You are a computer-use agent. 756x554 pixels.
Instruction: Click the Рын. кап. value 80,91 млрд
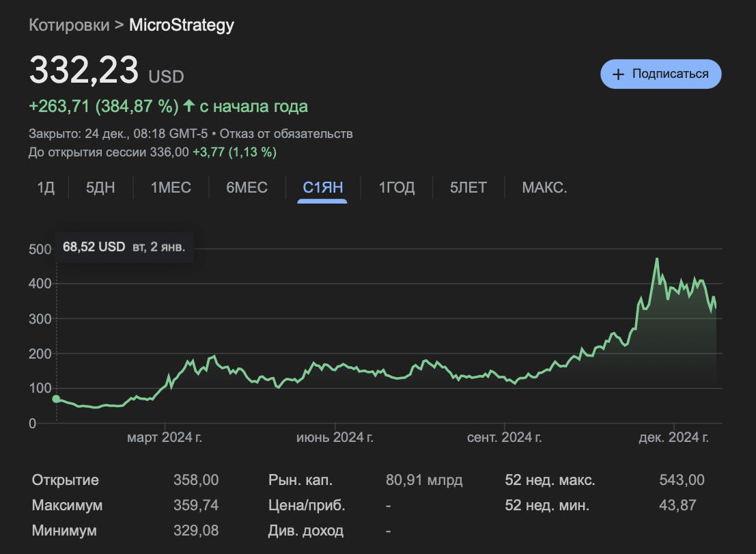pos(424,480)
